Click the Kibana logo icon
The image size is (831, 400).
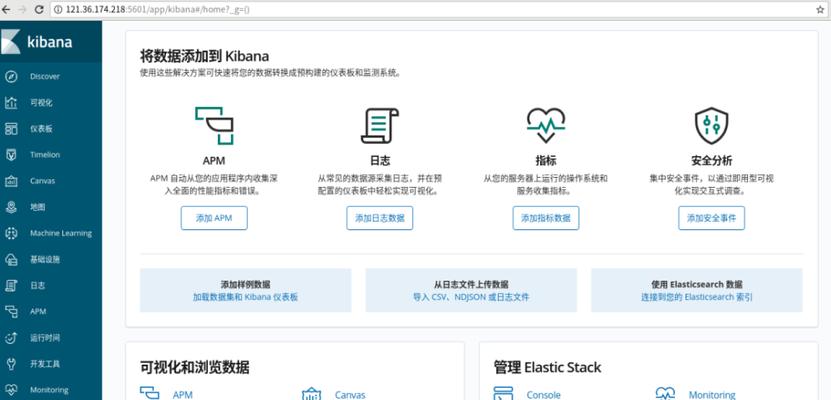[x=11, y=42]
